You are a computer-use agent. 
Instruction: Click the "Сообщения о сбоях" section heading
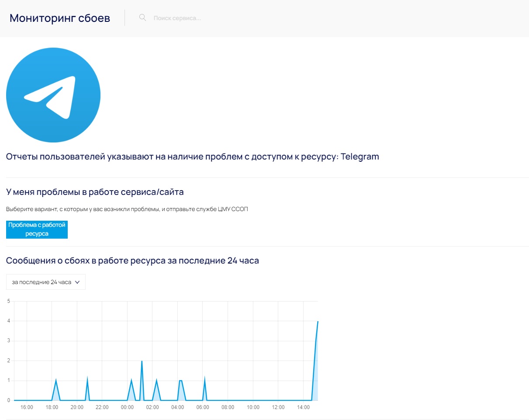click(x=132, y=261)
